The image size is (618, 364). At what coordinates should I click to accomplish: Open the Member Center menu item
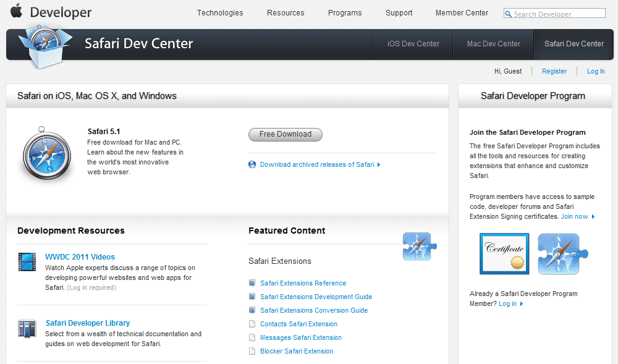pos(462,13)
